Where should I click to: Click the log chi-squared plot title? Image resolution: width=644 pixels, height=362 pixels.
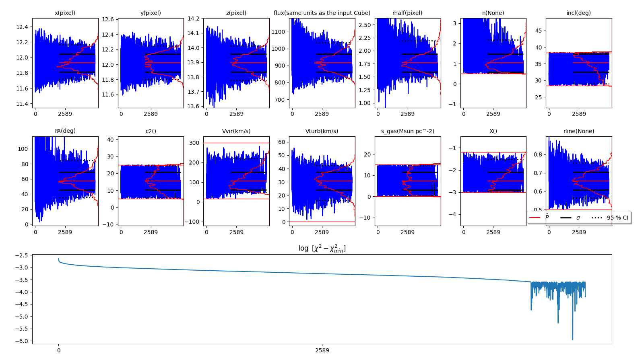pyautogui.click(x=322, y=249)
